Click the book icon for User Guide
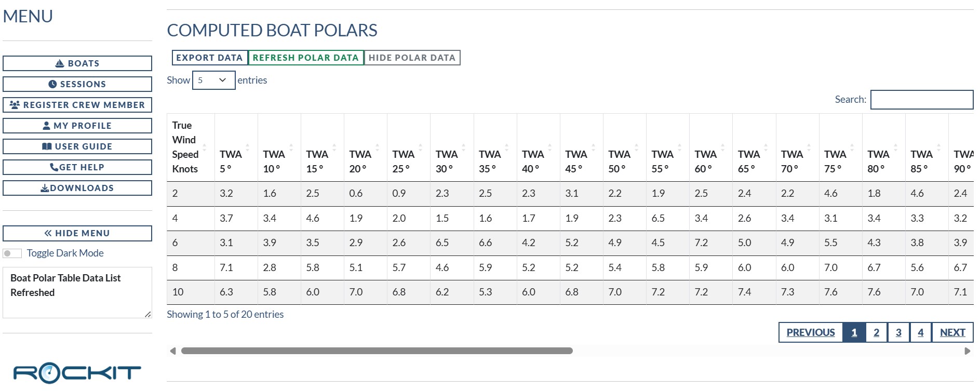The width and height of the screenshot is (980, 391). point(47,146)
